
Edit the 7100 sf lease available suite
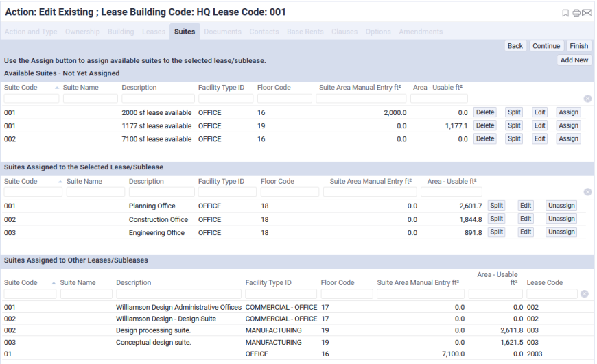click(x=539, y=139)
